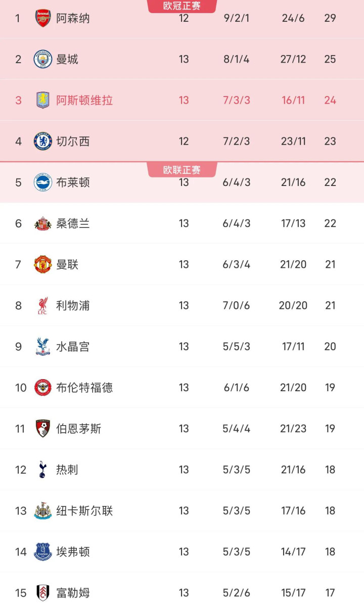Image resolution: width=364 pixels, height=603 pixels.
Task: Click the Arsenal club crest
Action: pyautogui.click(x=43, y=18)
